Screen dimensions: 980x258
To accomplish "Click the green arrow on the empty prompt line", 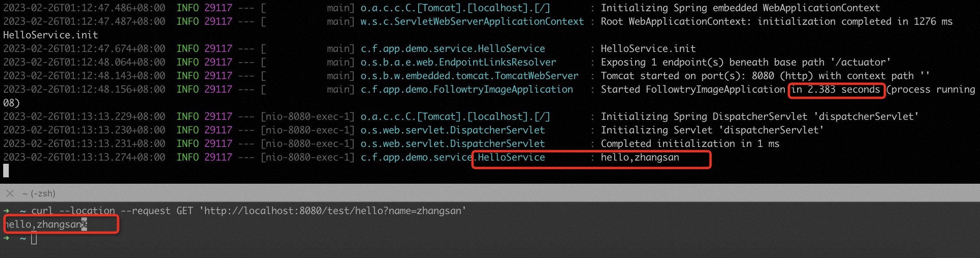I will [6, 238].
